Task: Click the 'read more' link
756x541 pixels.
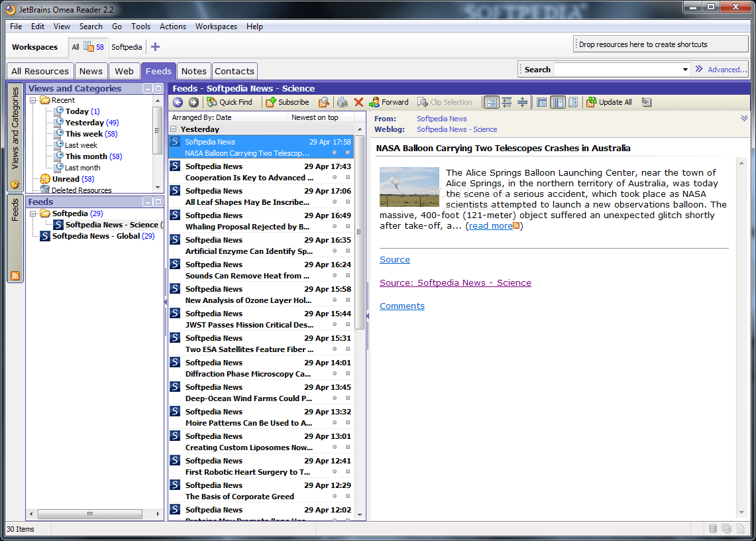Action: (490, 226)
